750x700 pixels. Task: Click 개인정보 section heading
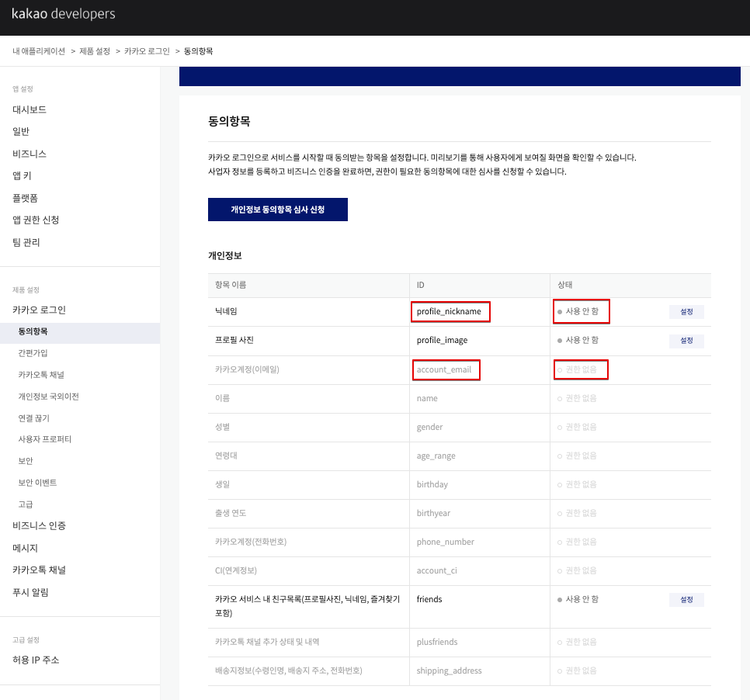pyautogui.click(x=225, y=256)
